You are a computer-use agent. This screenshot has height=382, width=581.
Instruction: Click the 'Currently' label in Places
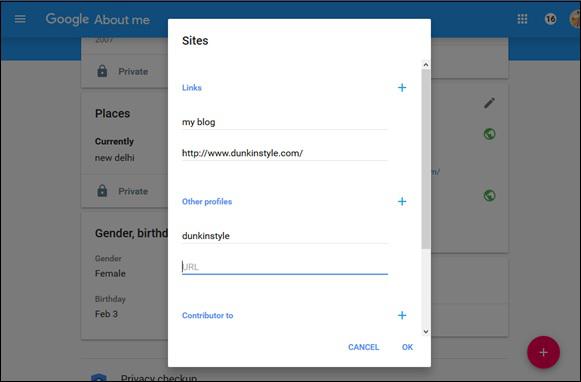(114, 142)
